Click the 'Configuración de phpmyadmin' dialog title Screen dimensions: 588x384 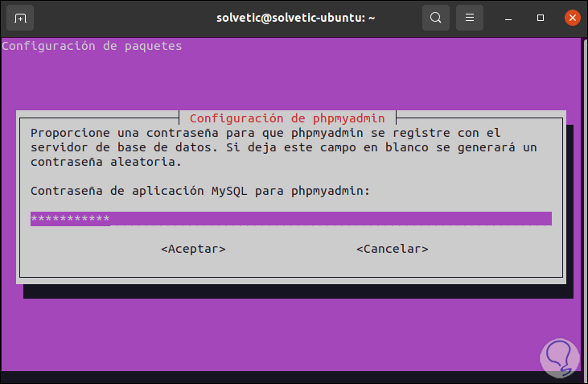tap(287, 118)
